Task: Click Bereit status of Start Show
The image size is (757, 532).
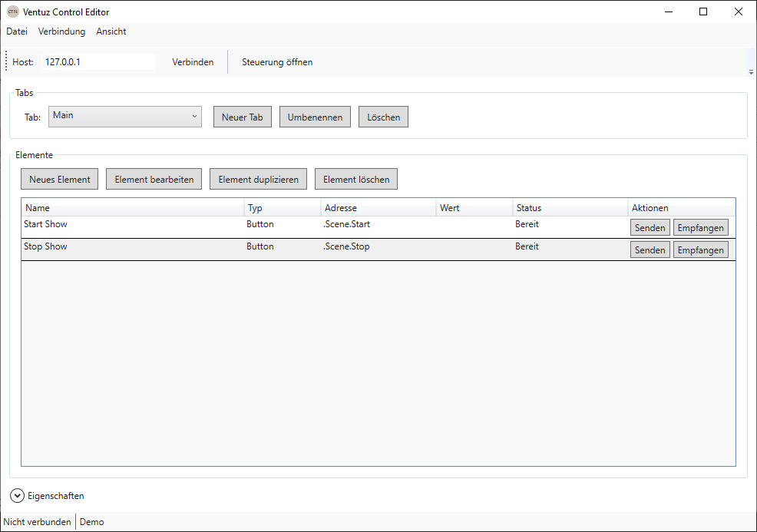Action: [x=527, y=224]
